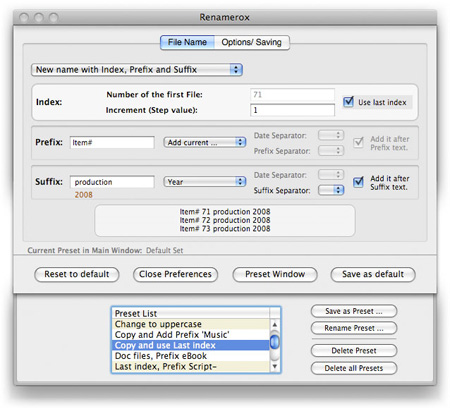The image size is (450, 409).
Task: Open the Prefix 'Add current ...' dropdown
Action: pyautogui.click(x=204, y=142)
